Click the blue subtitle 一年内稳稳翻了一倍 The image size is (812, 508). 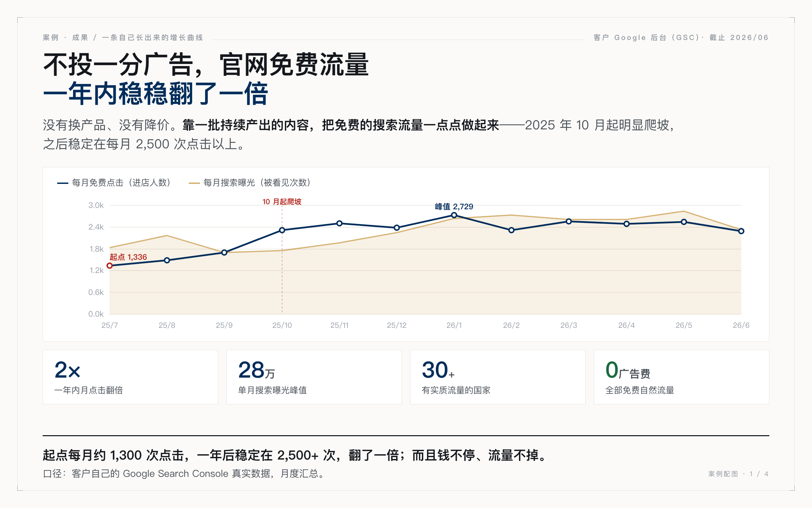(x=156, y=93)
